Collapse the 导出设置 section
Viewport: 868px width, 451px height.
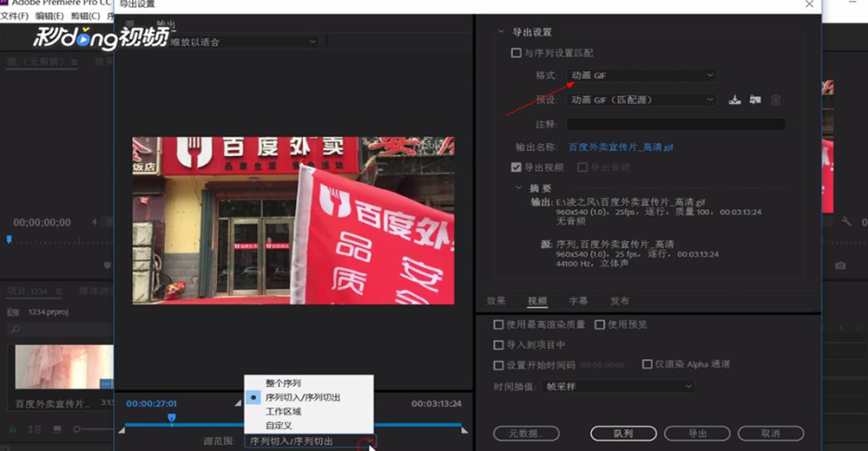[501, 32]
